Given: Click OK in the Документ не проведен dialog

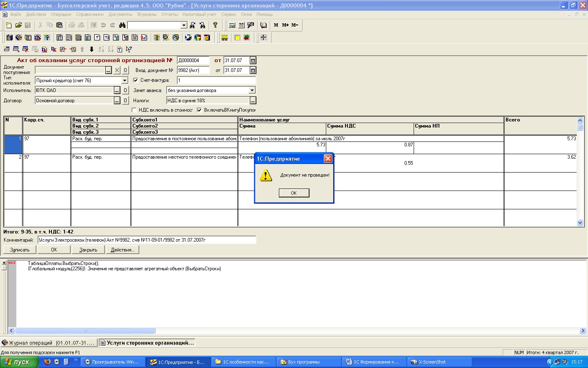Looking at the screenshot, I should pos(294,193).
